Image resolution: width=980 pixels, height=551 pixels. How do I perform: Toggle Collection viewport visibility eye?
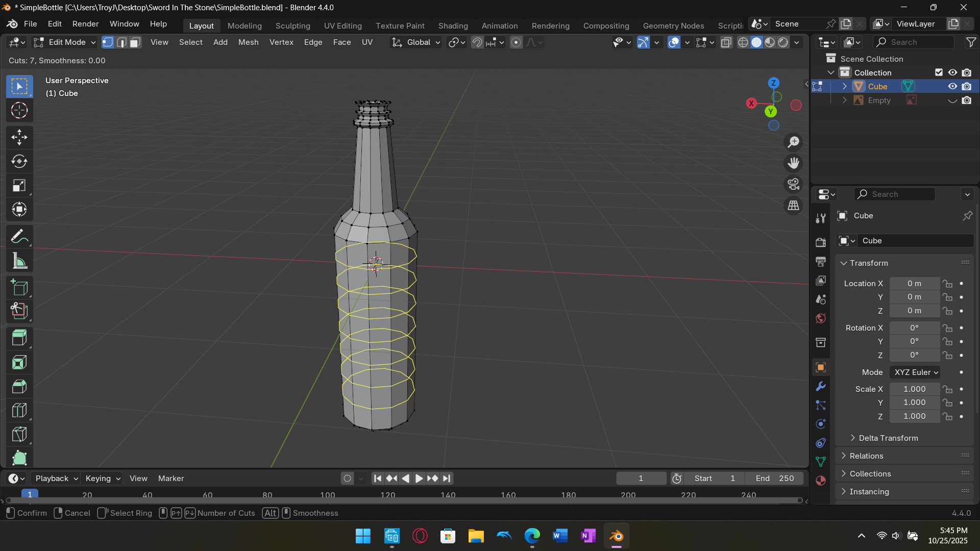pos(952,72)
